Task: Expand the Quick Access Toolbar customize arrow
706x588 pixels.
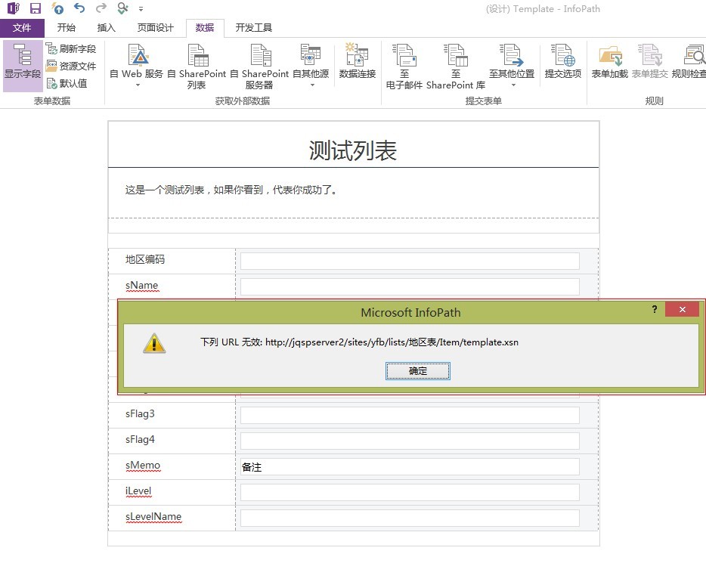Action: click(x=141, y=8)
